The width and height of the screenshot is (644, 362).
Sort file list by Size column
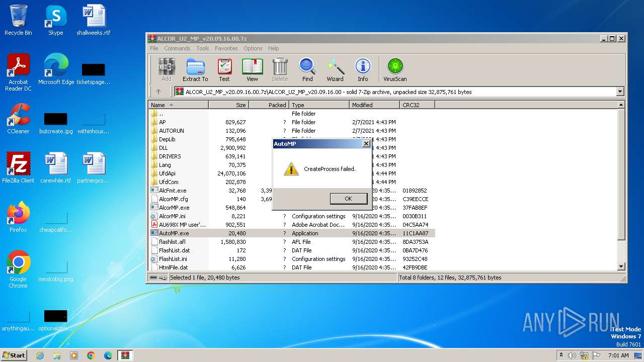click(x=228, y=105)
